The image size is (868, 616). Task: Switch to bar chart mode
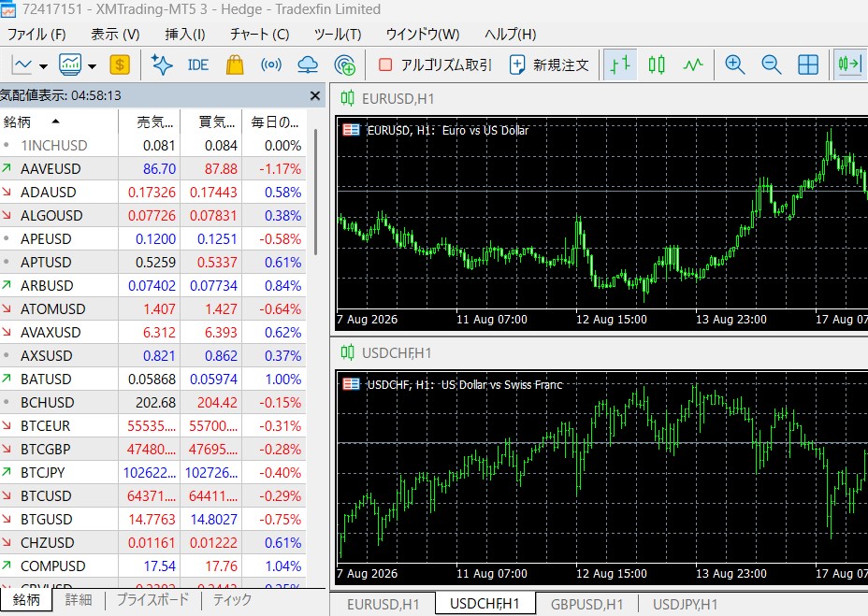click(620, 65)
